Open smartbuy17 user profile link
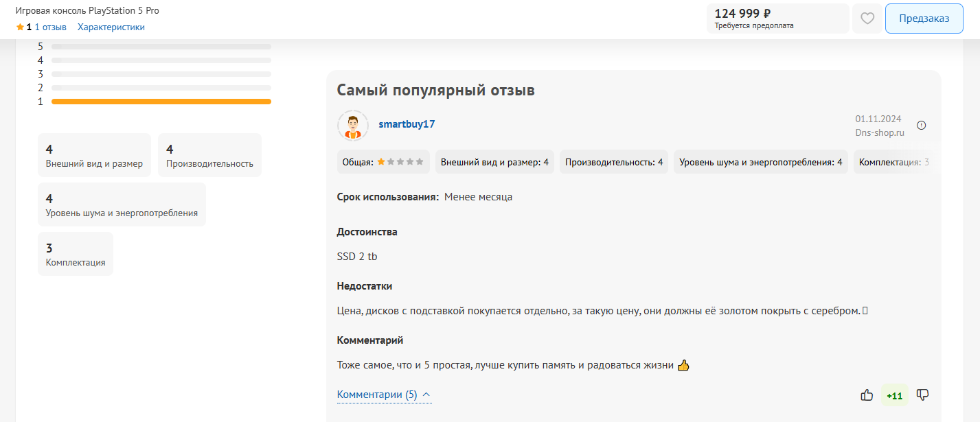Viewport: 980px width, 422px height. pyautogui.click(x=407, y=124)
